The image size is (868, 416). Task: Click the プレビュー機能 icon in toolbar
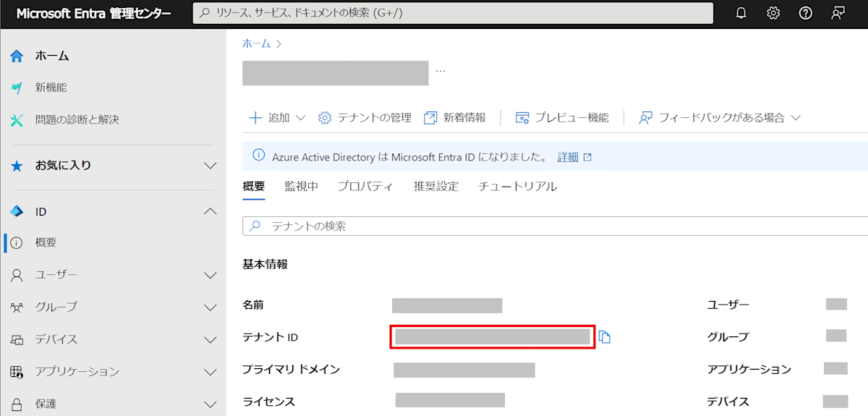click(x=522, y=118)
